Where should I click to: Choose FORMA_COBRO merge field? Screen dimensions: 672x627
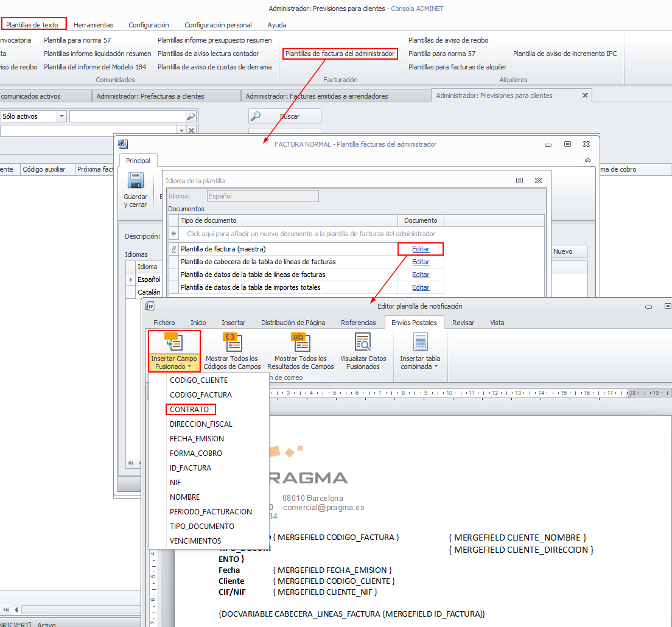[x=196, y=453]
